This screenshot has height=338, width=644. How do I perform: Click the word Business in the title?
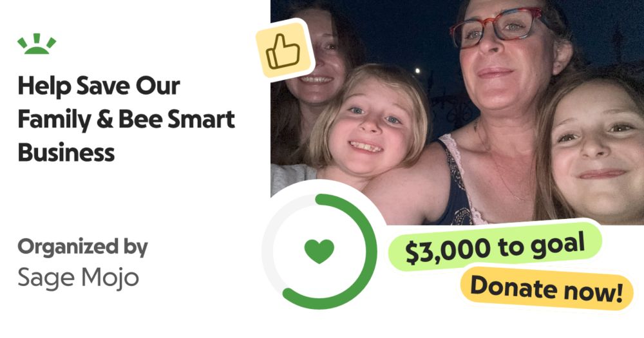coord(66,153)
